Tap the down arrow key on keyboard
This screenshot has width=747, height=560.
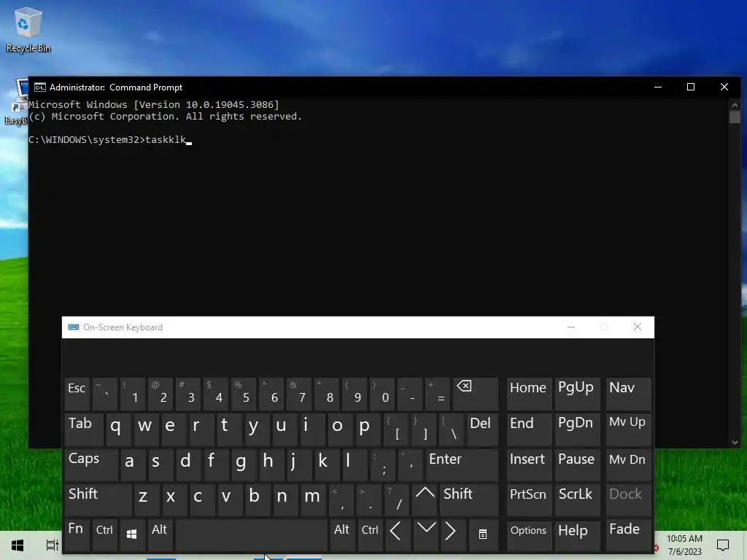point(425,534)
